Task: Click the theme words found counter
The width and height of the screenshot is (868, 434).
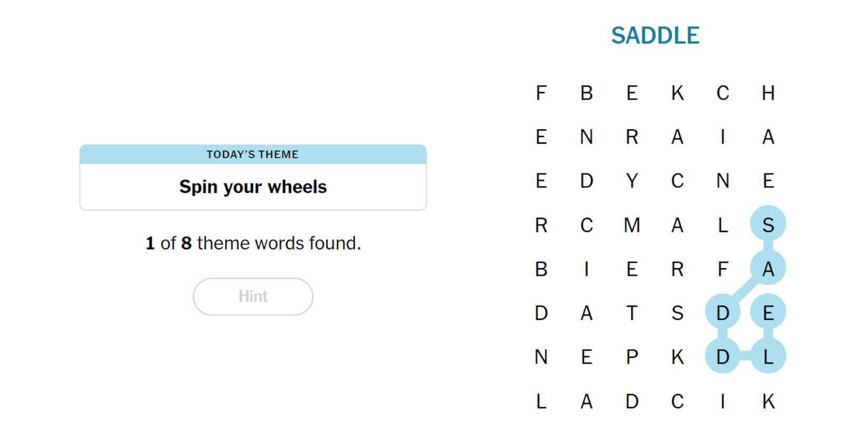Action: click(x=253, y=243)
